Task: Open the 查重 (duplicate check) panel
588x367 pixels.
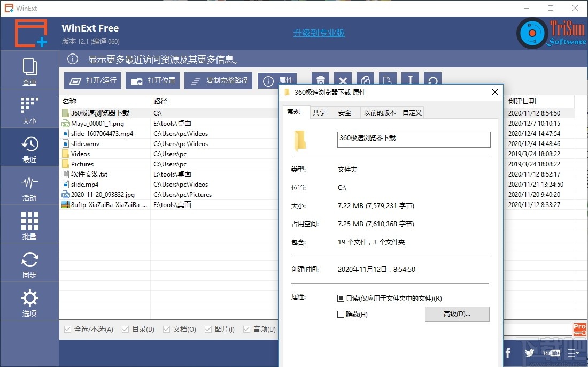Action: click(x=29, y=70)
